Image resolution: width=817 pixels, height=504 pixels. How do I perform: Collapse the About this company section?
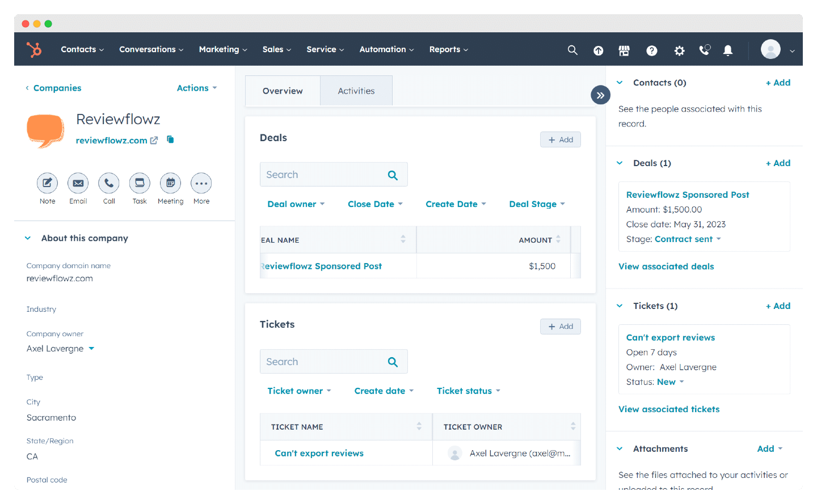[28, 238]
